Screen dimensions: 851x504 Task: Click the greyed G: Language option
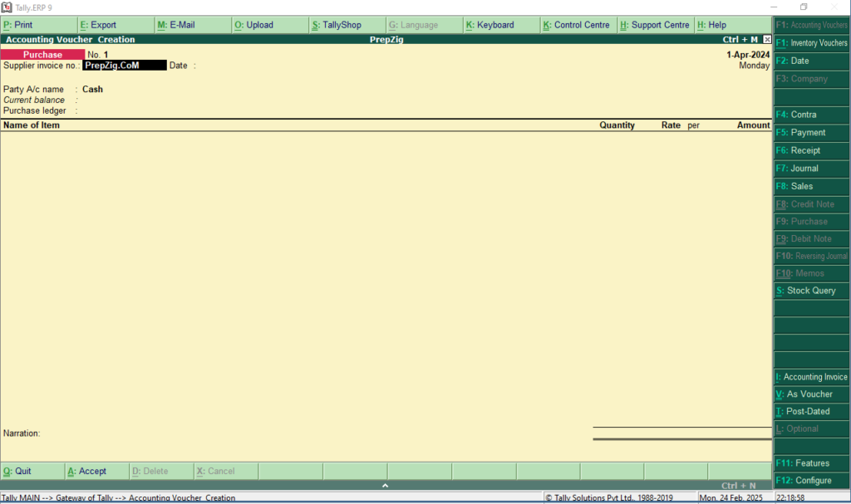[x=425, y=25]
